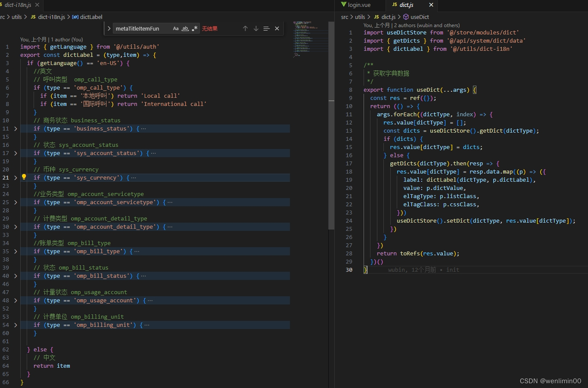This screenshot has height=388, width=588.
Task: Toggle Match Whole Word in find widget
Action: coord(185,28)
